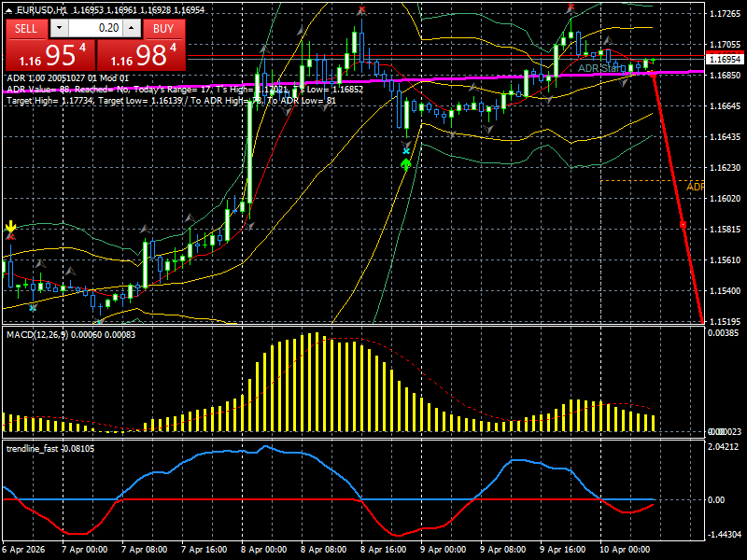Click the dot on the red projection line

click(683, 224)
